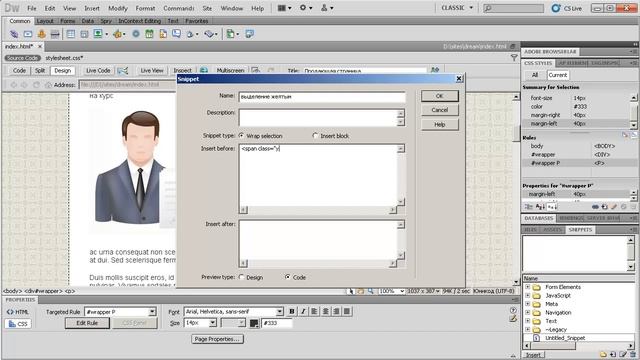This screenshot has height=360, width=640.
Task: Insert a Date with calendar icon
Action: tap(149, 34)
